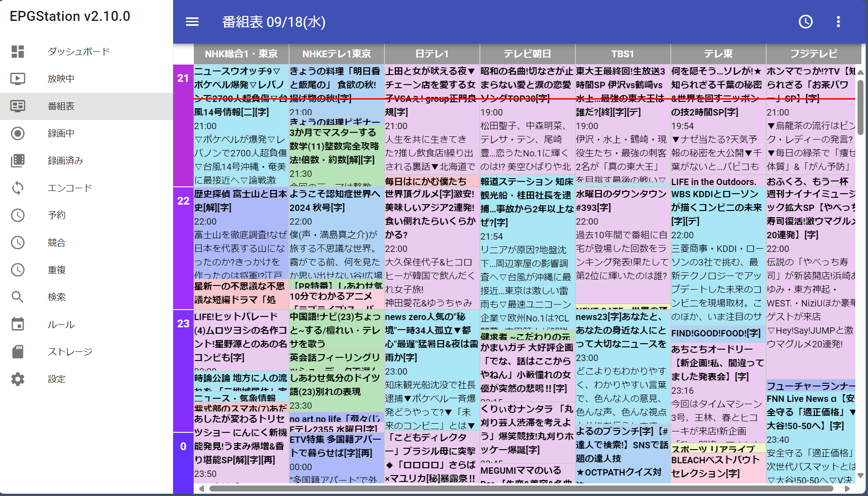This screenshot has width=868, height=496.
Task: Select the 放映中 (now airing) sidebar icon
Action: tap(18, 79)
